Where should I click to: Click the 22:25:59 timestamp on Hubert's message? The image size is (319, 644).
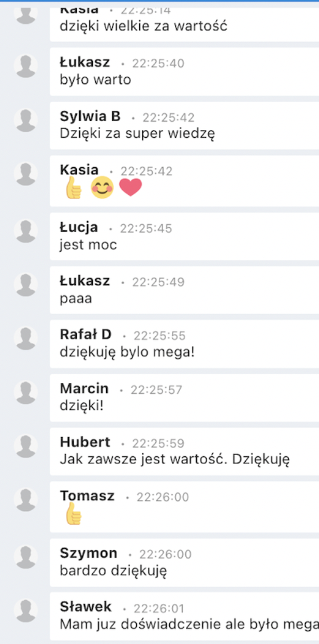[158, 443]
